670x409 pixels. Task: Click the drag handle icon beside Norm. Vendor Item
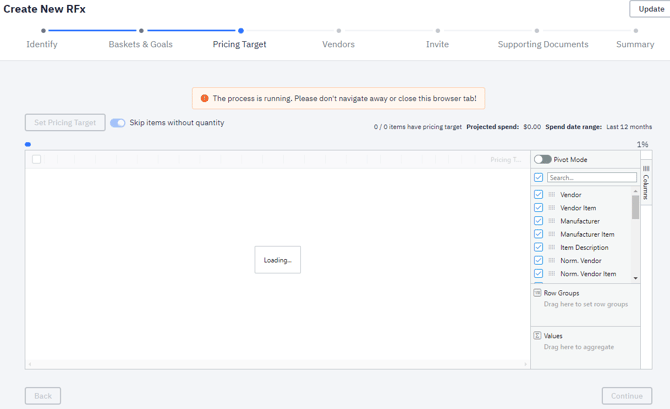551,273
